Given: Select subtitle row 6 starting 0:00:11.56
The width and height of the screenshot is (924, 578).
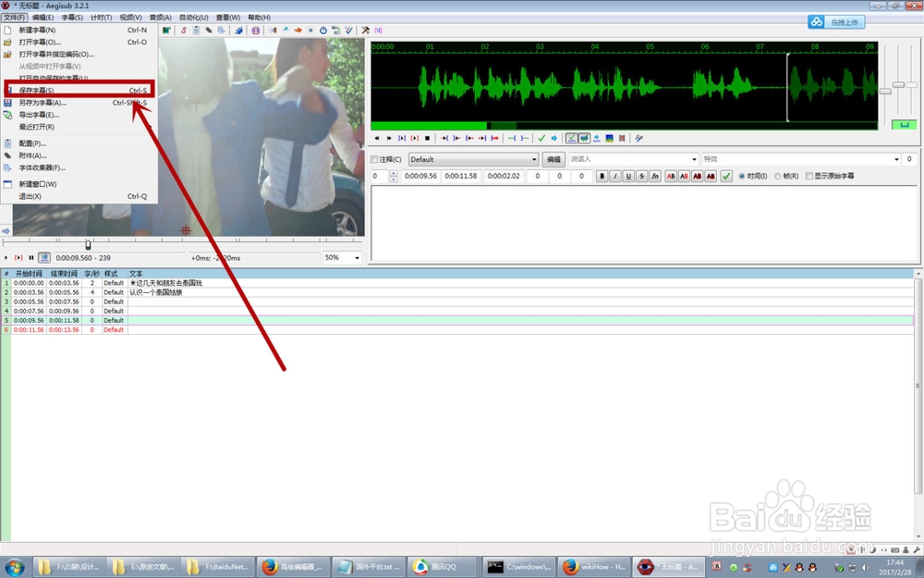Looking at the screenshot, I should click(x=457, y=330).
